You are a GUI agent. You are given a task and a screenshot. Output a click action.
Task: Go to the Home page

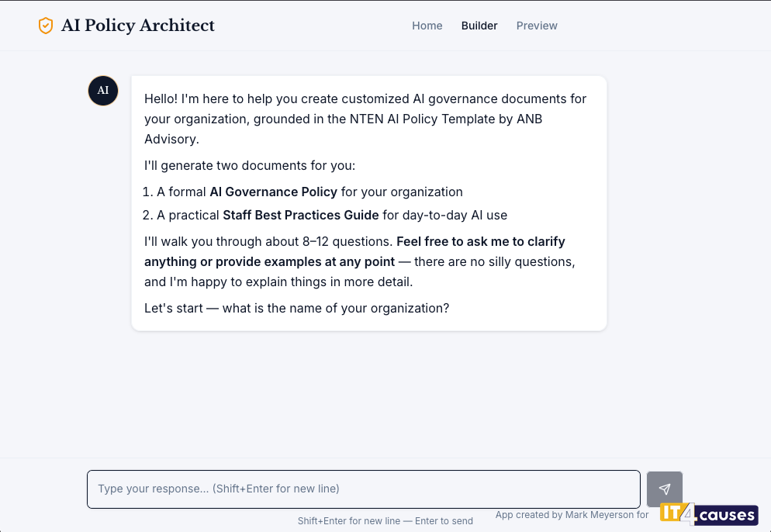[427, 26]
